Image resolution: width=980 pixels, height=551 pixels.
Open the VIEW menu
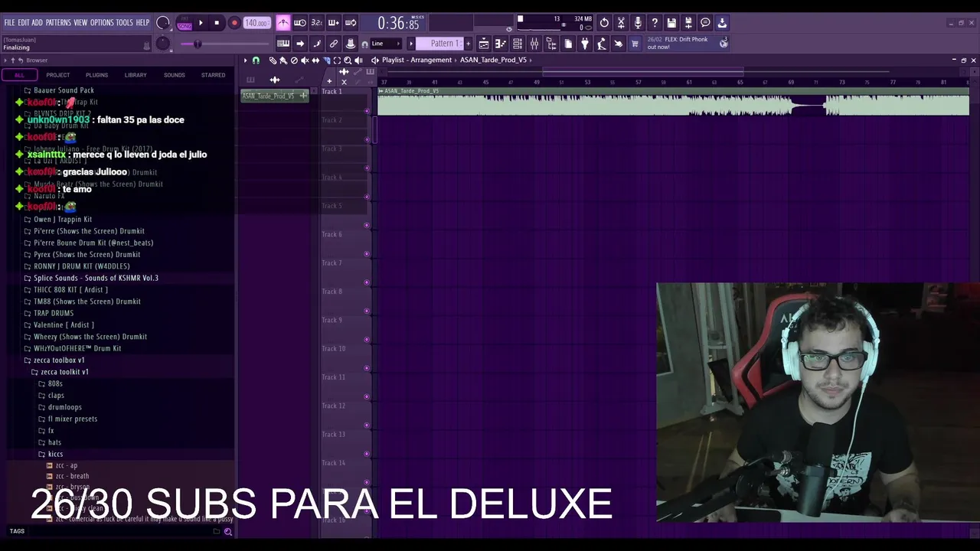pyautogui.click(x=80, y=23)
